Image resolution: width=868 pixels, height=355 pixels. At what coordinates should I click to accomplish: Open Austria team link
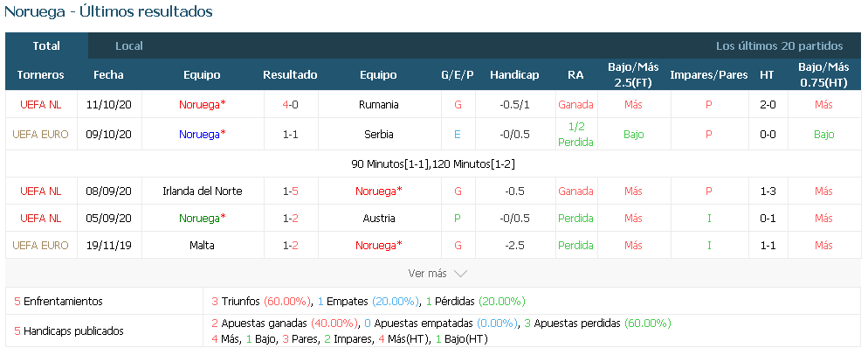(379, 219)
